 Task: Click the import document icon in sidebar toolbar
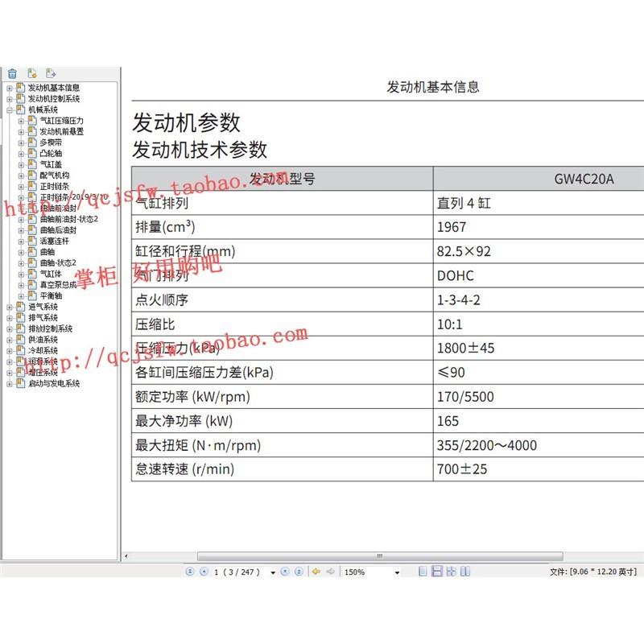(32, 72)
